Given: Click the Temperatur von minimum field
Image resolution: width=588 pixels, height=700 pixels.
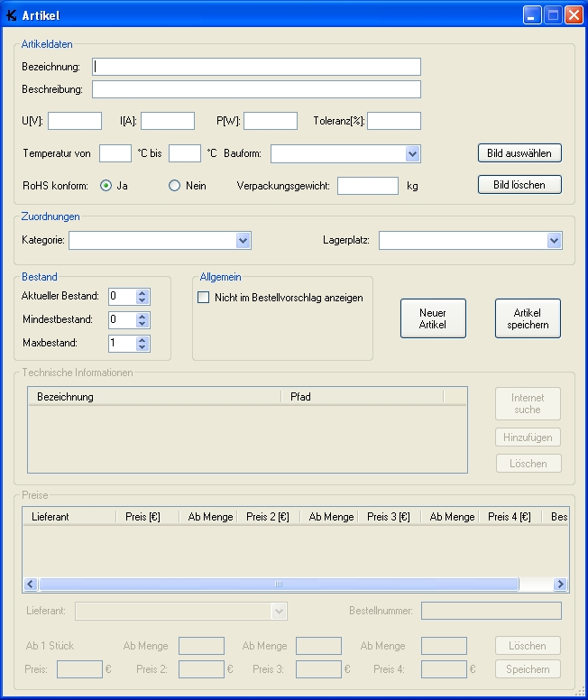Looking at the screenshot, I should tap(115, 153).
